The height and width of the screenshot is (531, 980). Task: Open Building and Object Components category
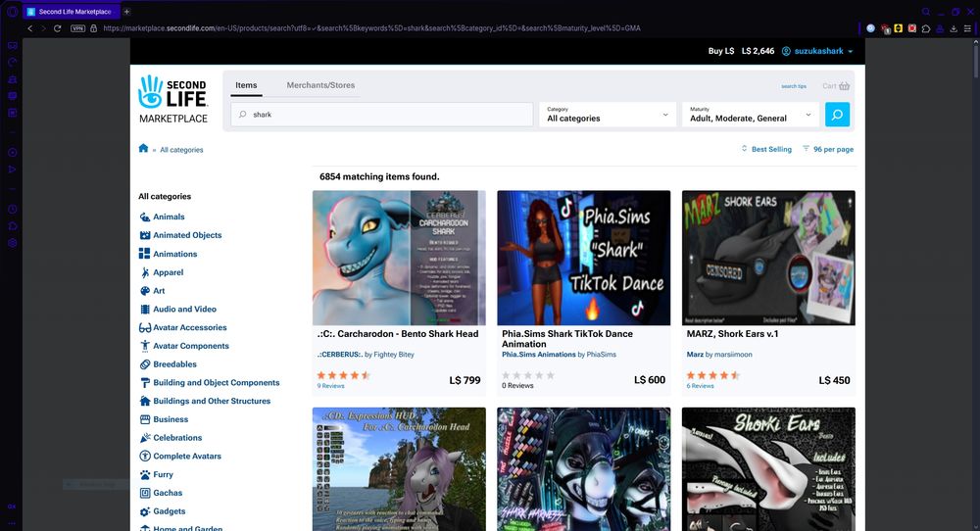(217, 382)
